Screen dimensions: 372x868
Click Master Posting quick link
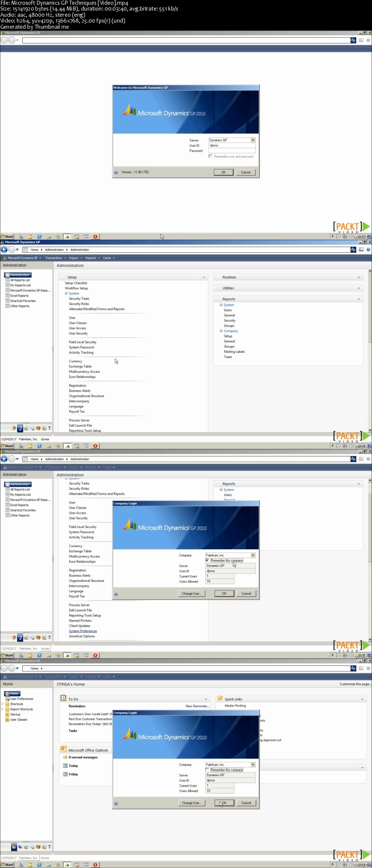[235, 706]
